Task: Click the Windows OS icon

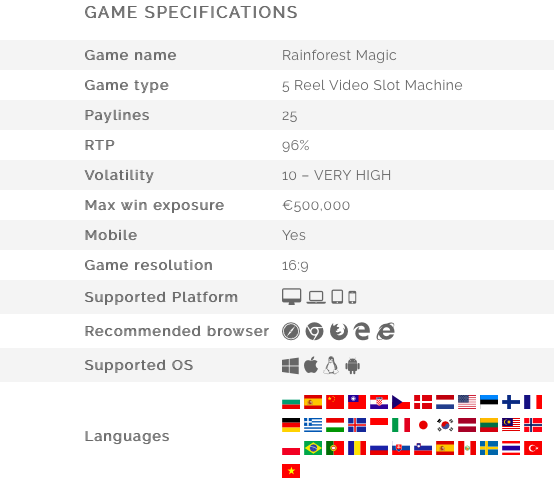Action: (x=290, y=366)
